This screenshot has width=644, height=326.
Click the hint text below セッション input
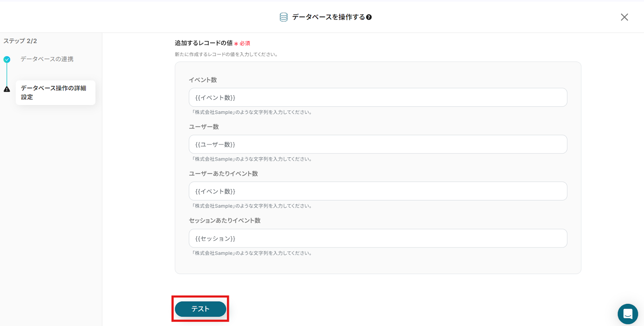(252, 253)
